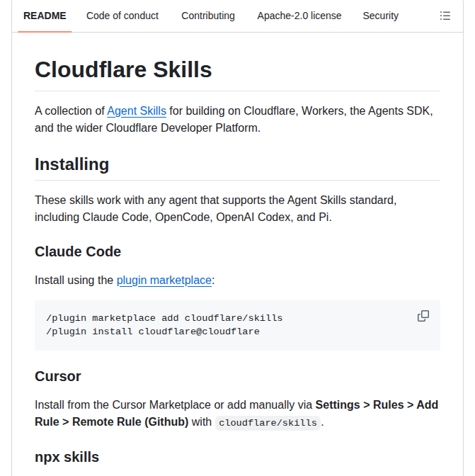Open the Apache-2.0 license tab
This screenshot has height=476, width=475.
[299, 16]
